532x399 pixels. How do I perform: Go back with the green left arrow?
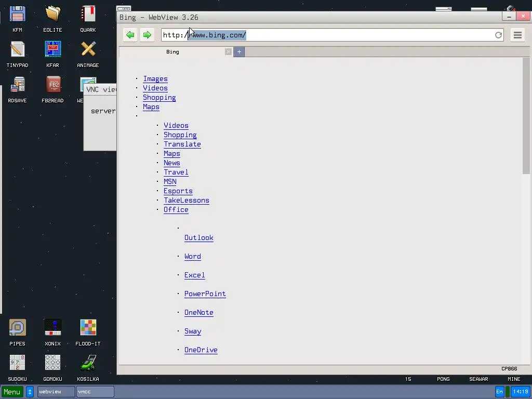[130, 35]
